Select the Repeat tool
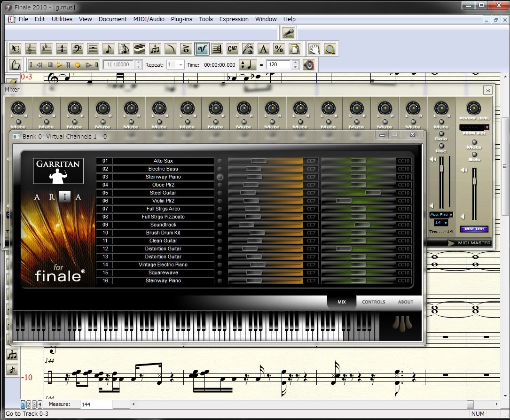Viewport: 510px width, 420px height. [217, 49]
